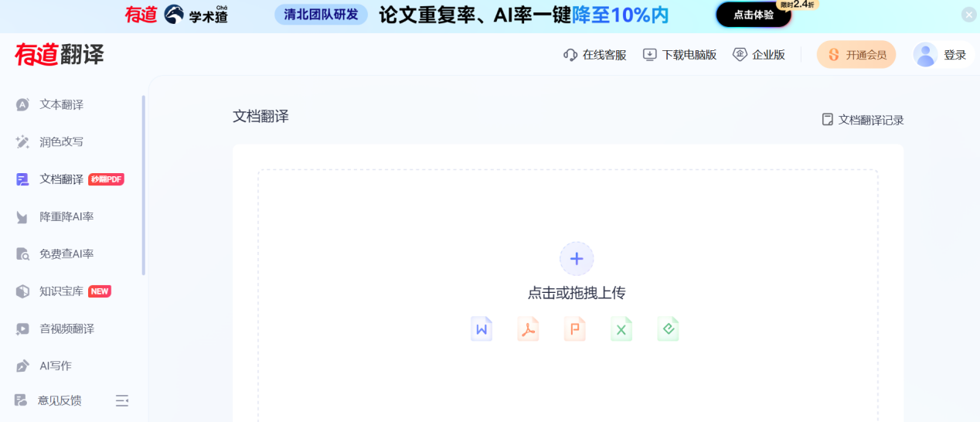
Task: Click the Excel file type icon
Action: (621, 329)
